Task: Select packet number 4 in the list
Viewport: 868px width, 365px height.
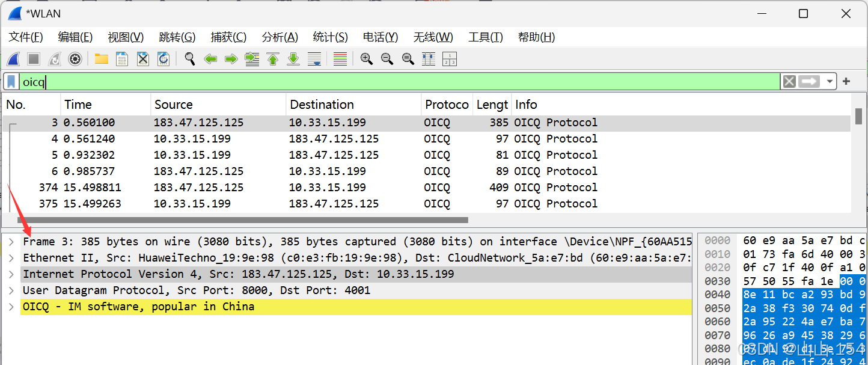Action: pyautogui.click(x=427, y=139)
